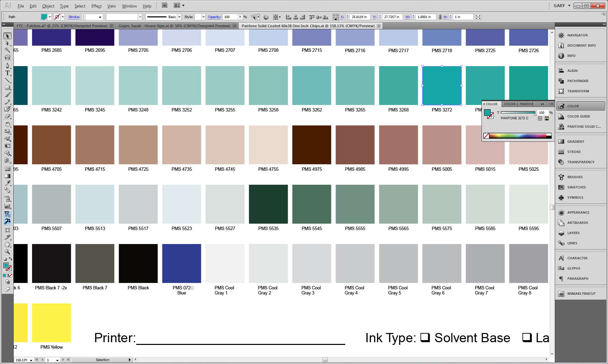Toggle constrain width and height proportions
The image size is (608, 364).
coord(440,17)
